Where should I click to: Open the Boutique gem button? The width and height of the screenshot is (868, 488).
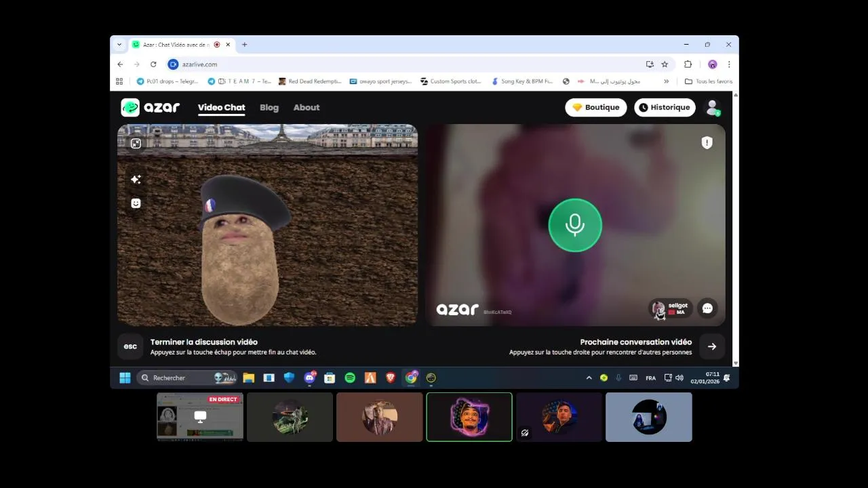click(596, 107)
